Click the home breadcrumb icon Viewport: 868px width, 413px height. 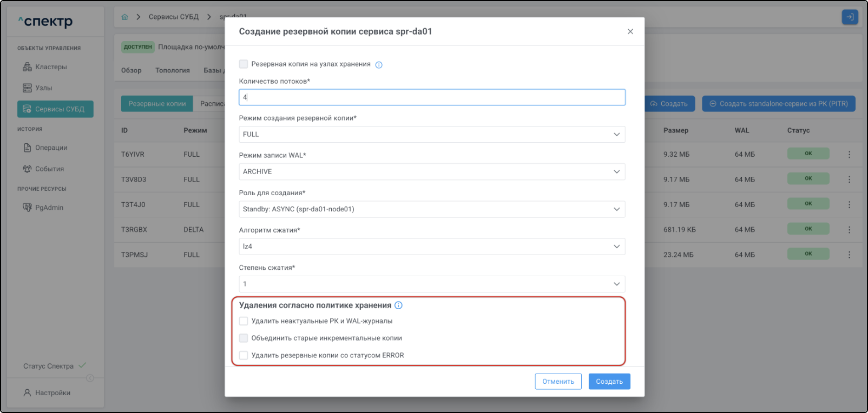tap(125, 17)
